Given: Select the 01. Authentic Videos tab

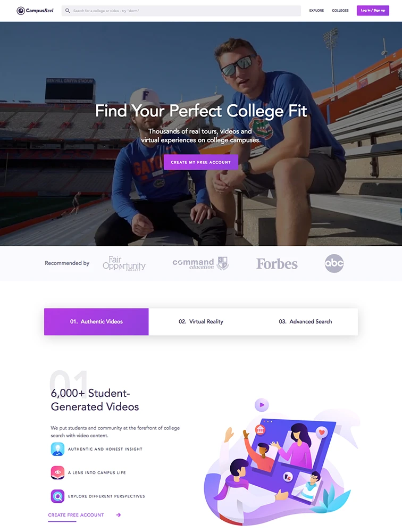Looking at the screenshot, I should [96, 322].
